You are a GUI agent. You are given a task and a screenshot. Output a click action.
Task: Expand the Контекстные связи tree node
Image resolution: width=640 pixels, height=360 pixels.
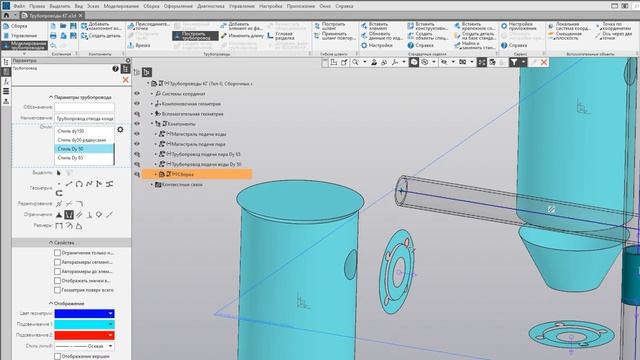point(152,184)
